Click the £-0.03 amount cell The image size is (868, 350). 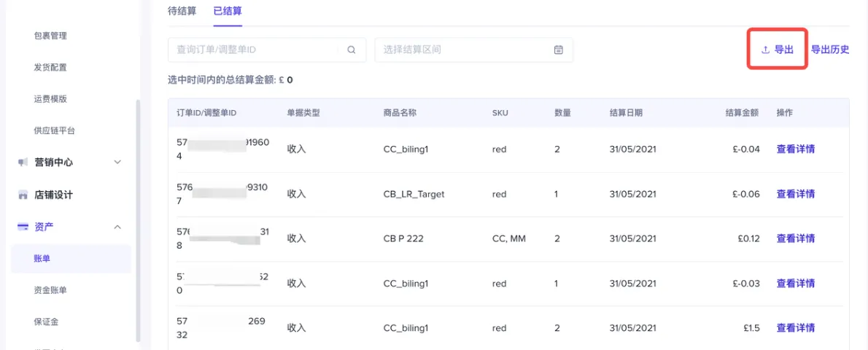click(x=746, y=284)
